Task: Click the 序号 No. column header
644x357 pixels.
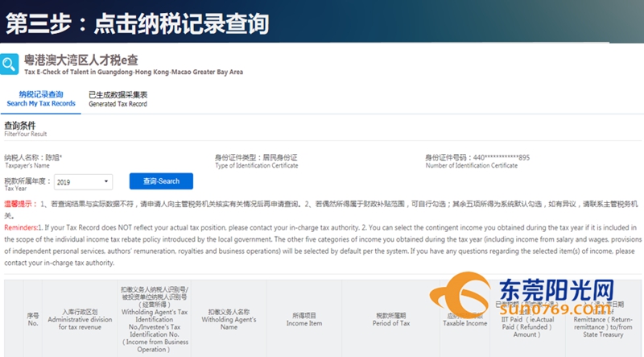Action: point(33,318)
